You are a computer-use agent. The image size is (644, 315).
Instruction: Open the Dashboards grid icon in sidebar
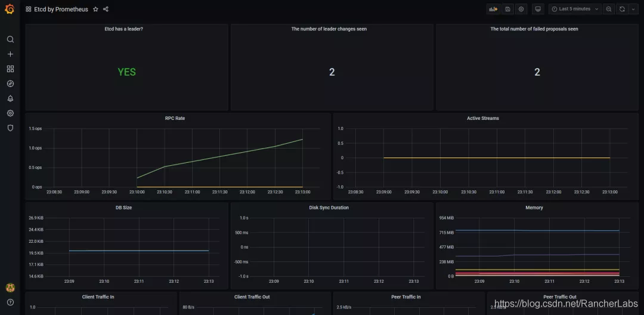pos(10,69)
